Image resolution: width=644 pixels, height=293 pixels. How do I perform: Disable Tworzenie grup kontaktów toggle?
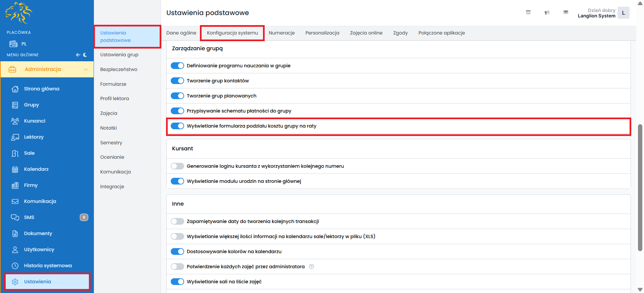(x=177, y=81)
